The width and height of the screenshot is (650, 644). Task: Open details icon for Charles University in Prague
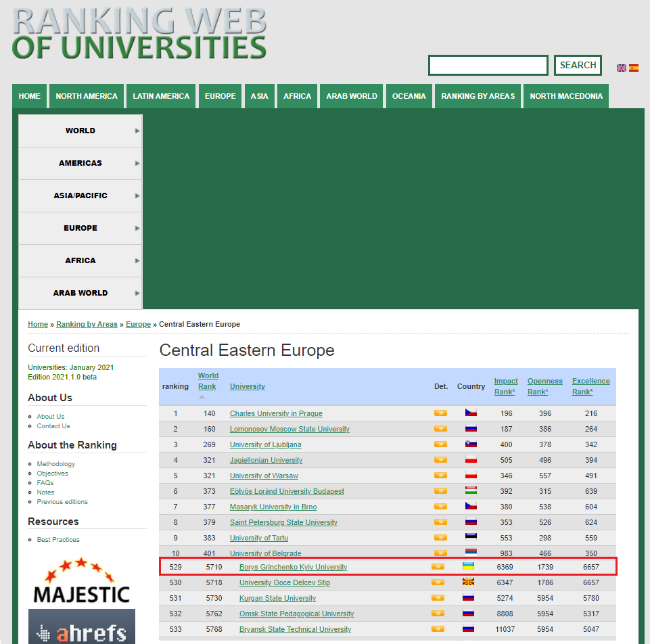440,413
